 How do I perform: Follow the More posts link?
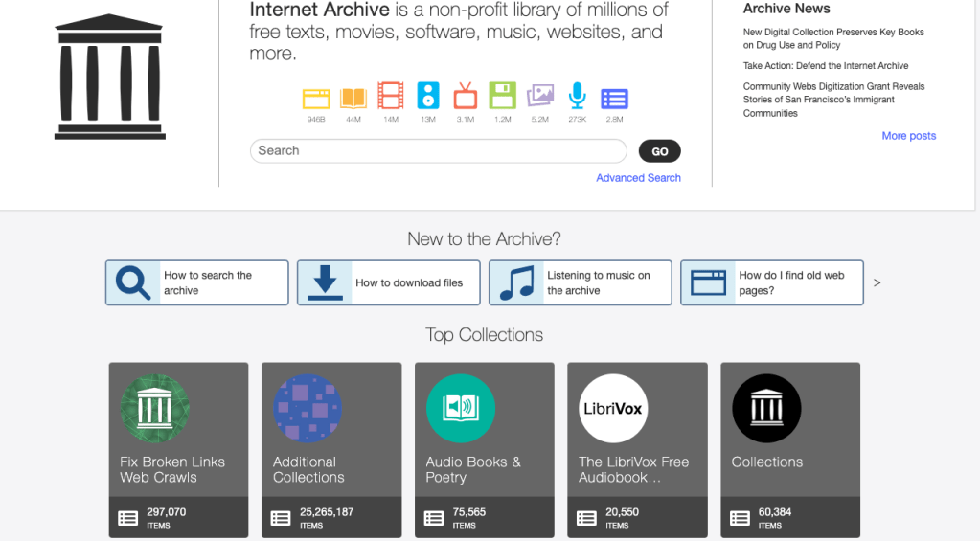coord(908,136)
